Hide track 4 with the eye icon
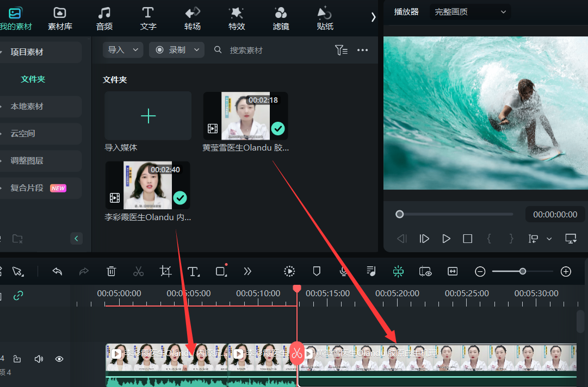The width and height of the screenshot is (588, 387). point(59,359)
